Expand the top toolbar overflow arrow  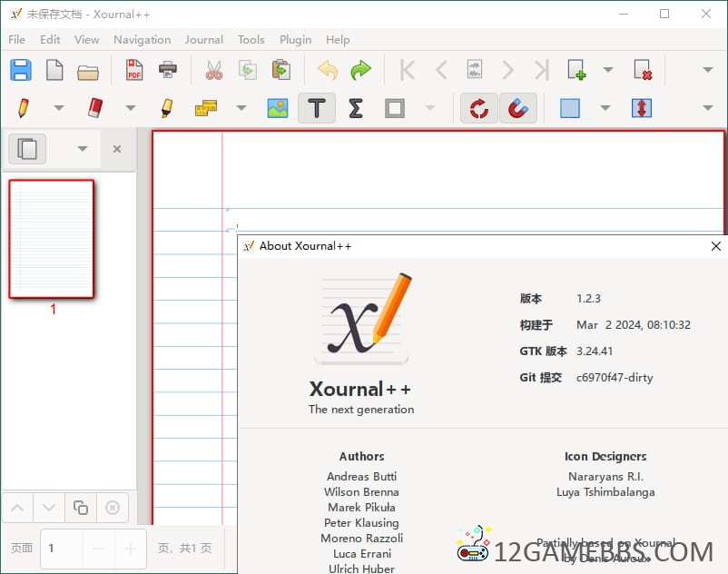707,70
